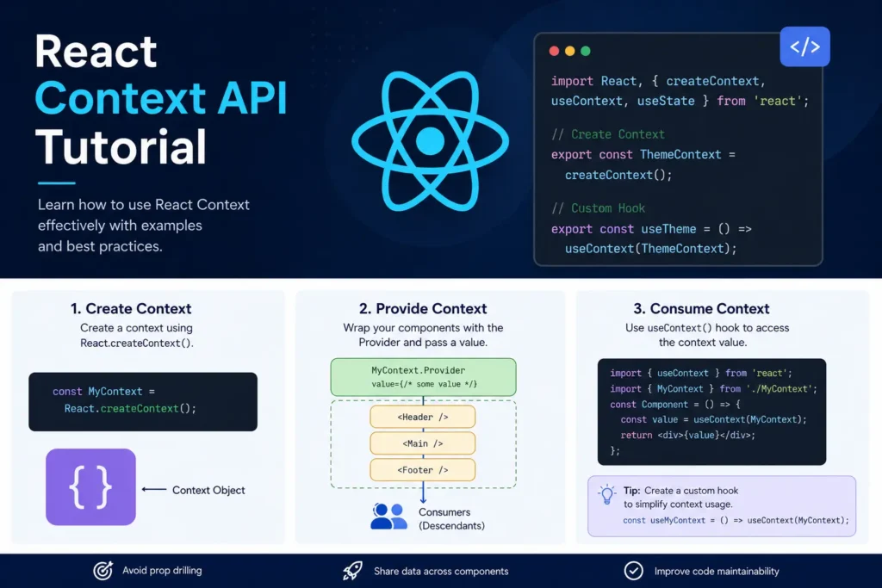Click 'const Component = () => {' line
882x588 pixels.
click(675, 405)
